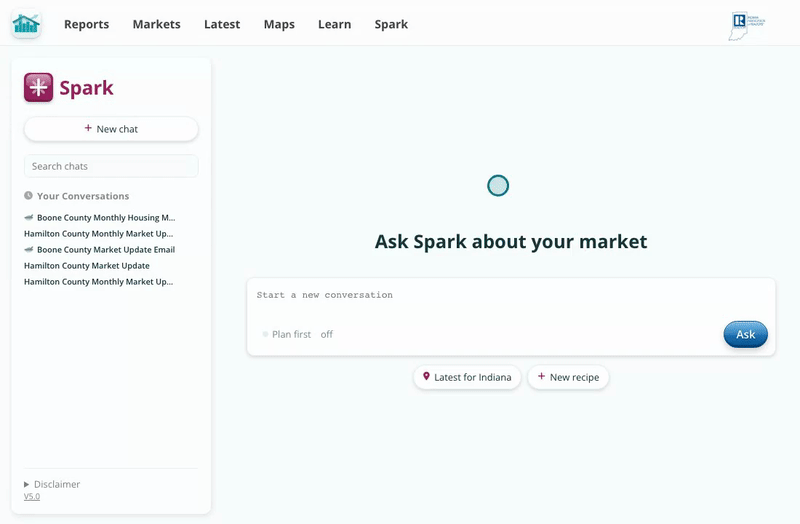
Task: Open the Reports menu
Action: click(x=86, y=24)
